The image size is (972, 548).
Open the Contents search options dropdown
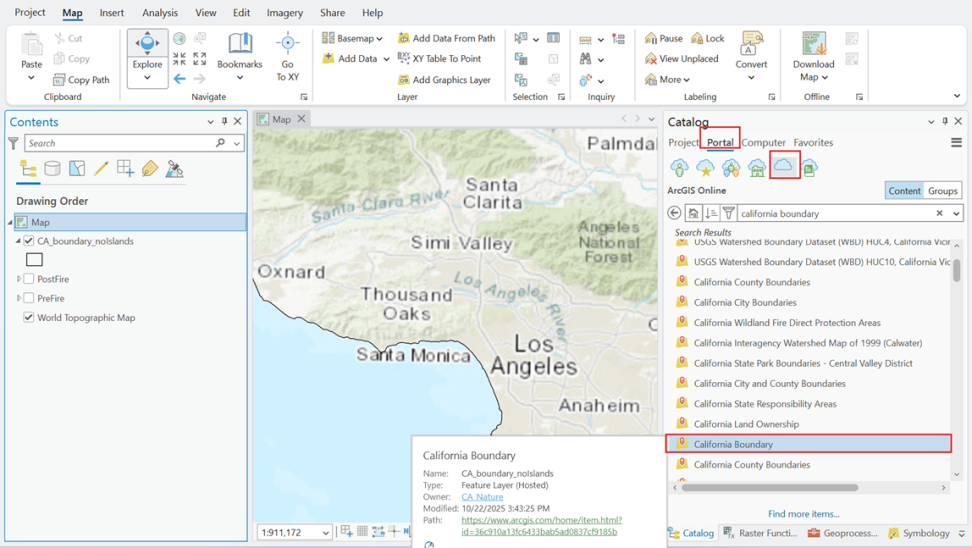[x=237, y=143]
